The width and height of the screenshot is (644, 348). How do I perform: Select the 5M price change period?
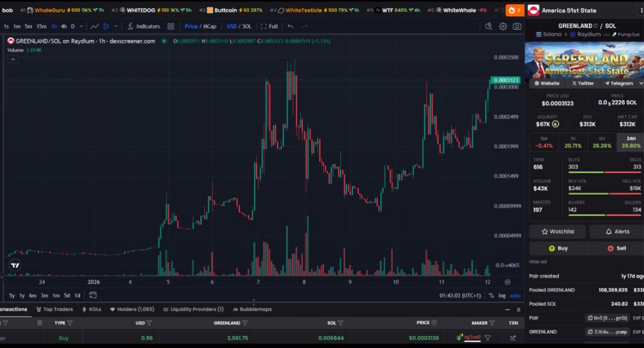coord(544,142)
